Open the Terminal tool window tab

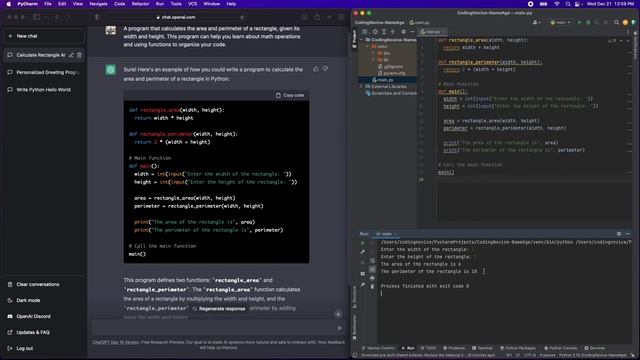[x=482, y=348]
